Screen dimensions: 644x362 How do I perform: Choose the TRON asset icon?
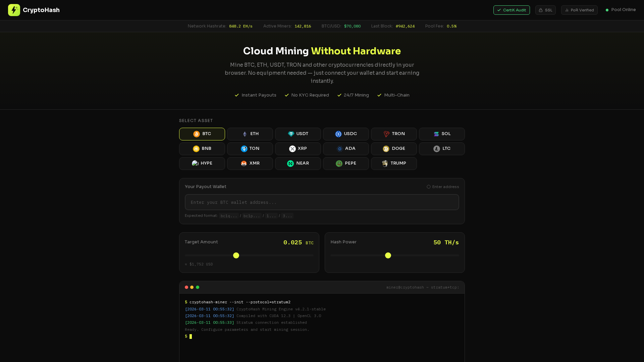tap(386, 134)
